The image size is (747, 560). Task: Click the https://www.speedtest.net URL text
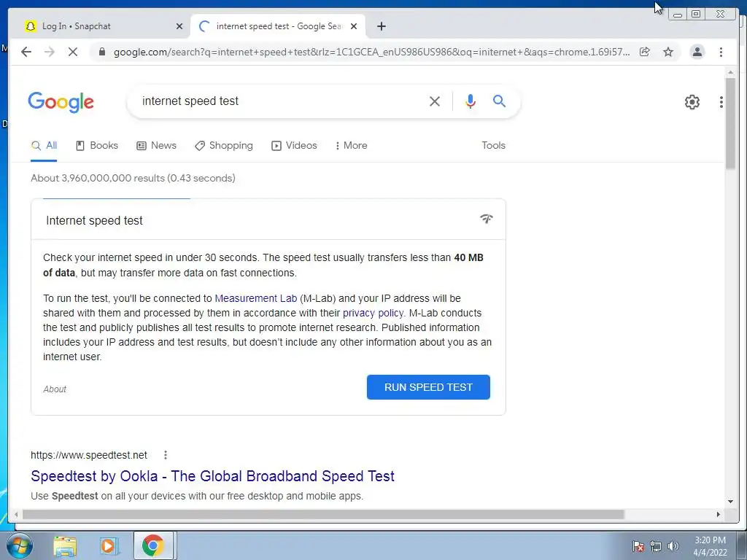click(x=89, y=455)
